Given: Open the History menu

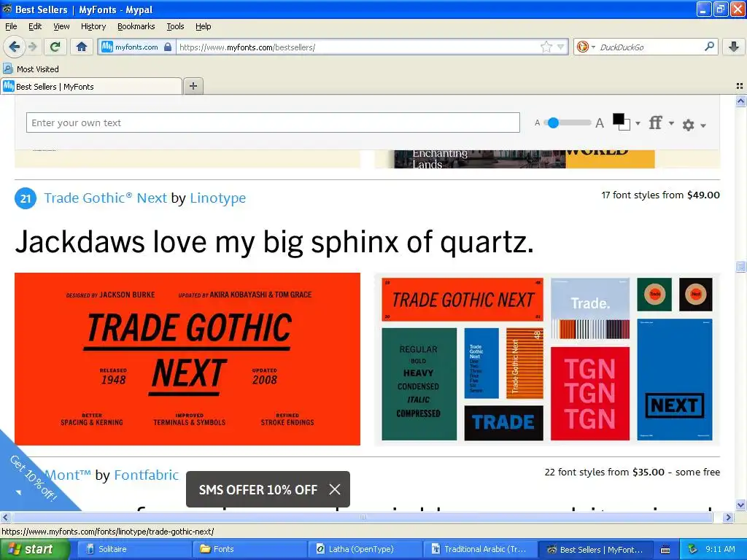Looking at the screenshot, I should 93,26.
